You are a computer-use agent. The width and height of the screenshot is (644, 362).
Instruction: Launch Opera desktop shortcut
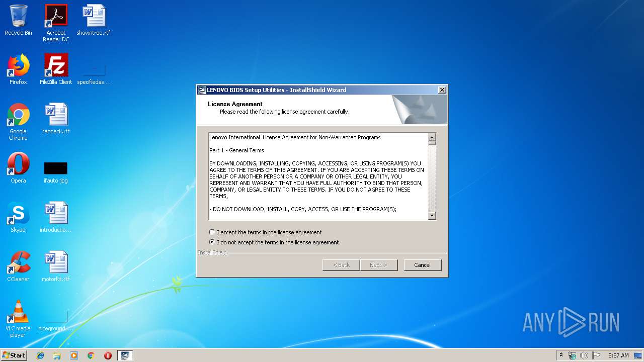coord(18,168)
